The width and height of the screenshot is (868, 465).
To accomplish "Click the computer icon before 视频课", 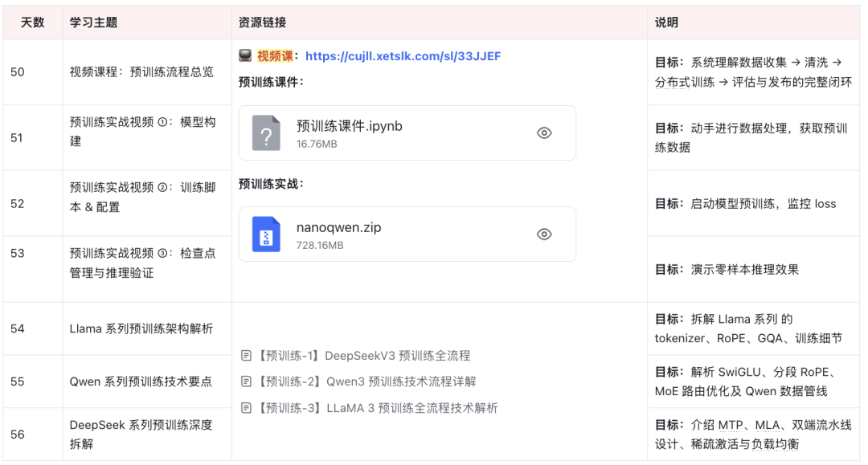I will [244, 55].
